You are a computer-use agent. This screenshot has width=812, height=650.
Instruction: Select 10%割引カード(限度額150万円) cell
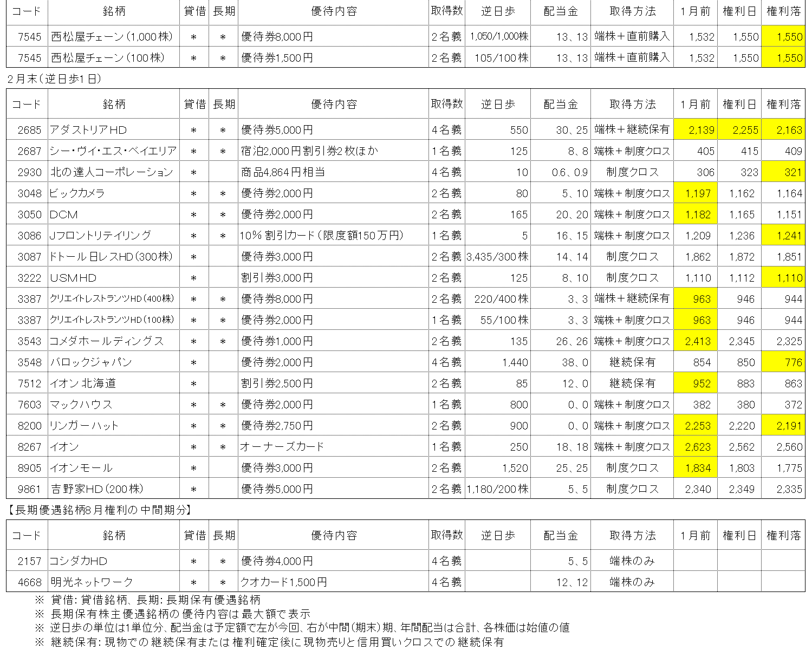click(333, 236)
